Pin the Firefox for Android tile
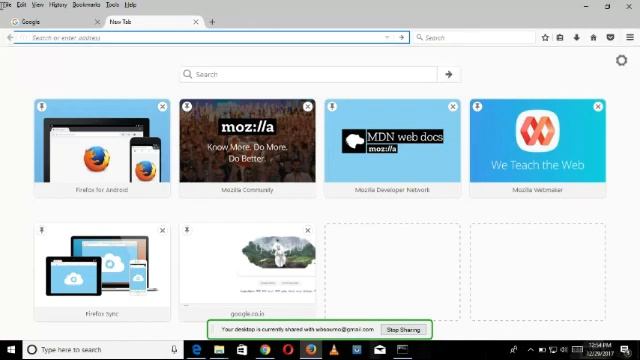Image resolution: width=640 pixels, height=360 pixels. [x=42, y=107]
